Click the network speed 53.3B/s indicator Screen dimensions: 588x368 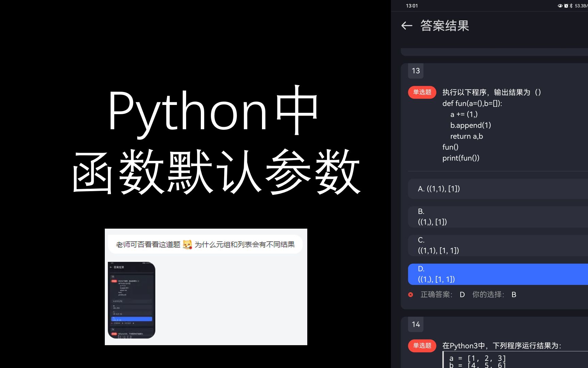581,6
